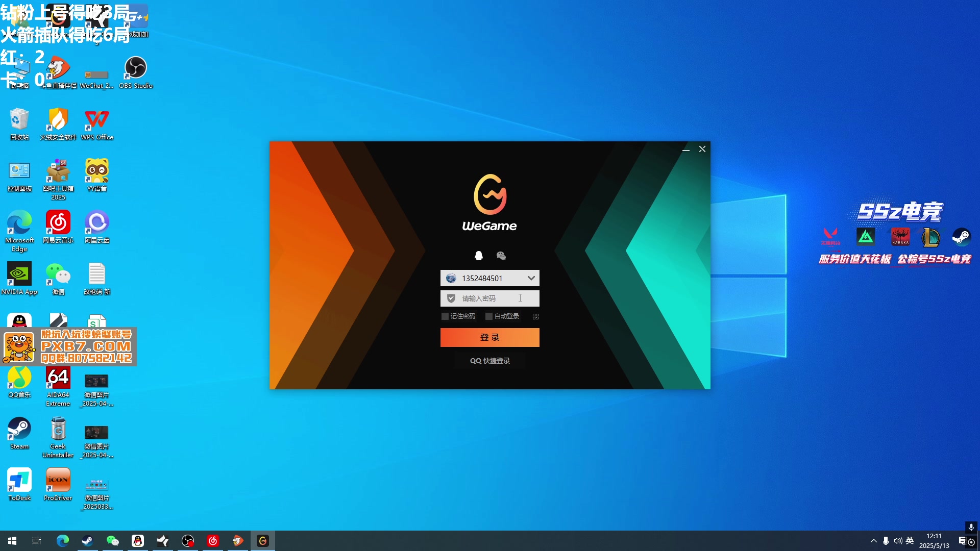Select the 阿里云盘 desktop icon
The height and width of the screenshot is (551, 980).
pyautogui.click(x=97, y=227)
